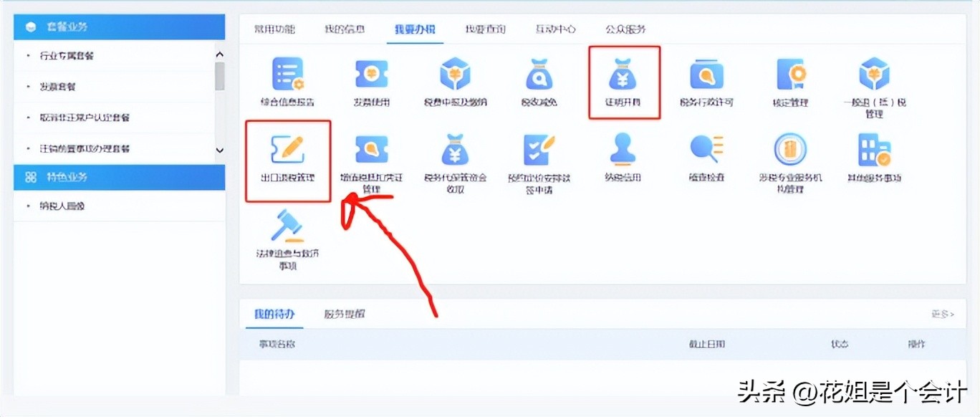
Task: 打开发票使用功能
Action: (371, 79)
